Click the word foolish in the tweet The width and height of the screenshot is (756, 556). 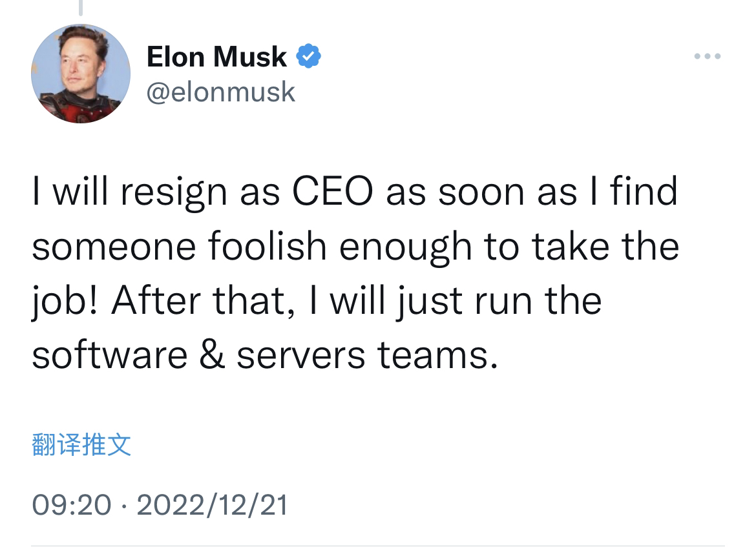[x=268, y=246]
